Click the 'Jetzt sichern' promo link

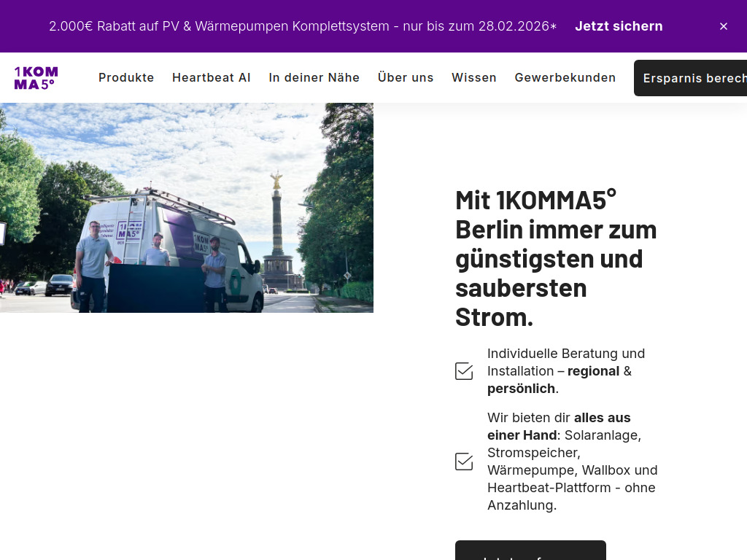tap(619, 26)
